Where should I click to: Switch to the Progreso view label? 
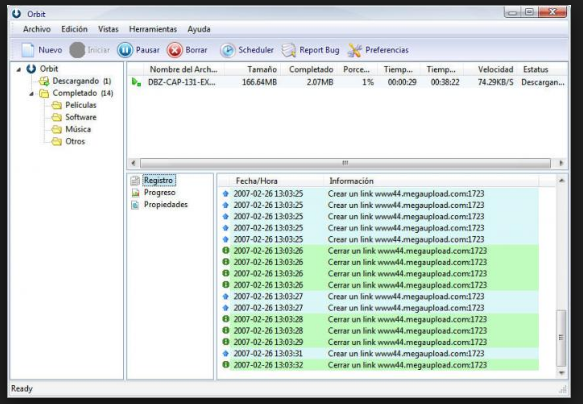160,193
